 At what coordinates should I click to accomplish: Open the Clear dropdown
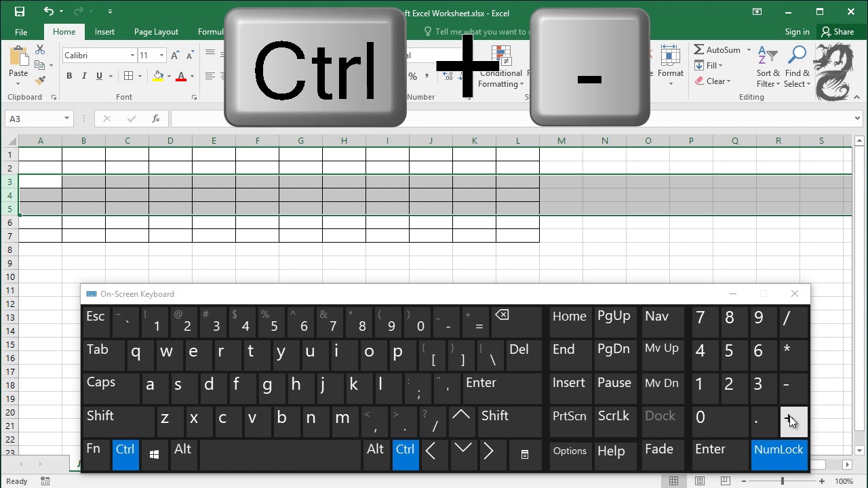coord(728,81)
